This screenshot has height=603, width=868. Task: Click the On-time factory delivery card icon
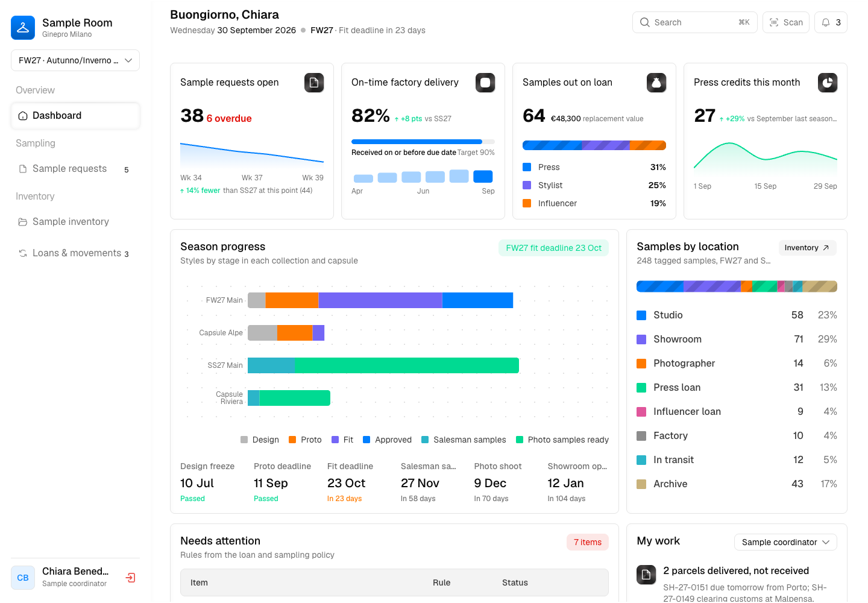pos(485,83)
